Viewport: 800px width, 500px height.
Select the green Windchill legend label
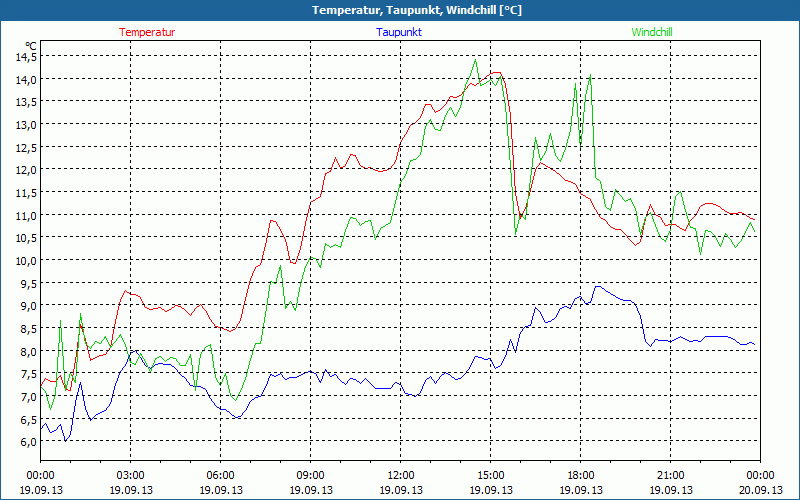coord(652,32)
